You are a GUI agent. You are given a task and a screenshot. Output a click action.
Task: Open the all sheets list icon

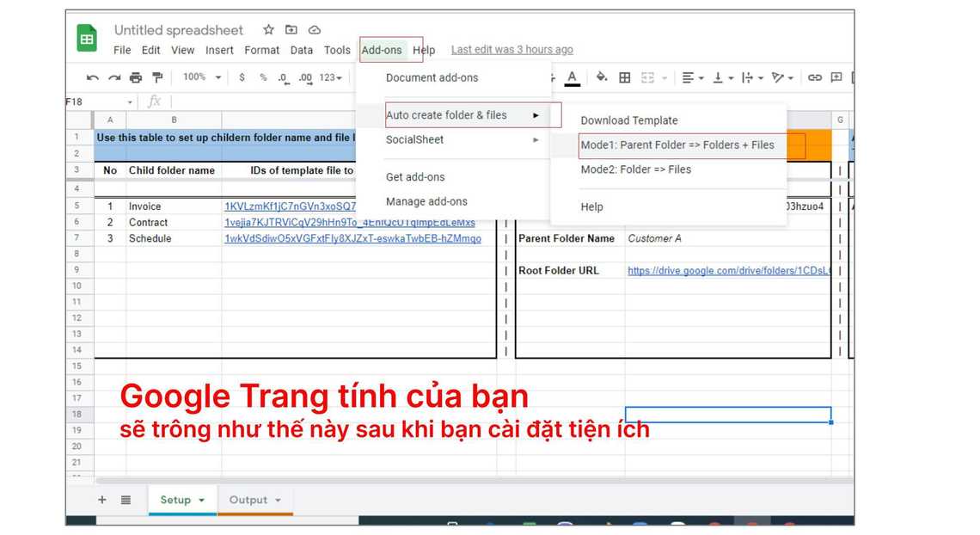point(126,500)
